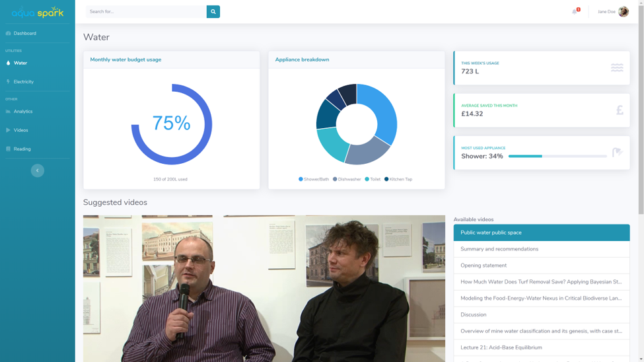Click the Dashboard sidebar icon
This screenshot has height=362, width=644.
pyautogui.click(x=8, y=33)
